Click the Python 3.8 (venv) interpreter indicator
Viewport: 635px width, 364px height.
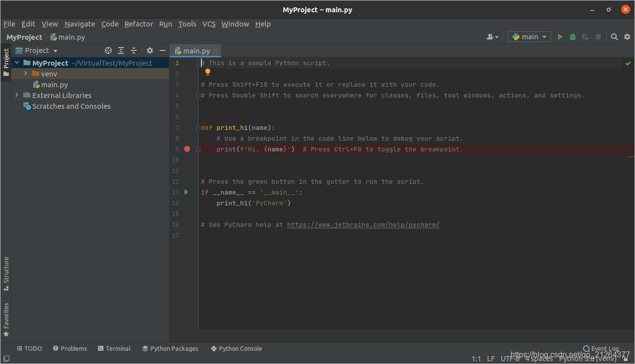588,358
